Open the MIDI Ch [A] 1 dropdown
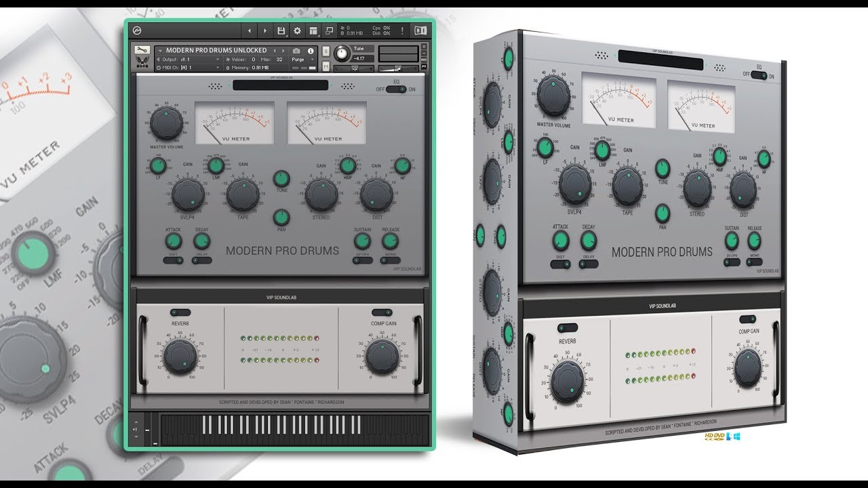The height and width of the screenshot is (488, 868). [189, 68]
